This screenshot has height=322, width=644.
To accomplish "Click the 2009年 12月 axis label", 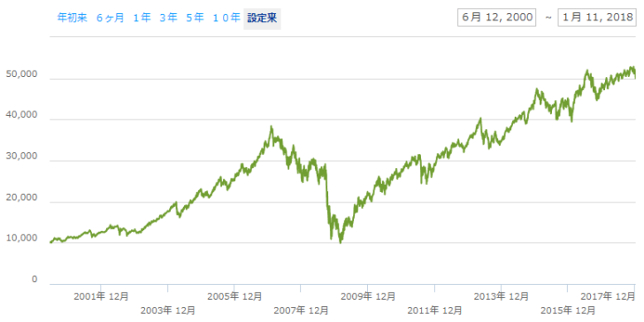I will [x=368, y=296].
